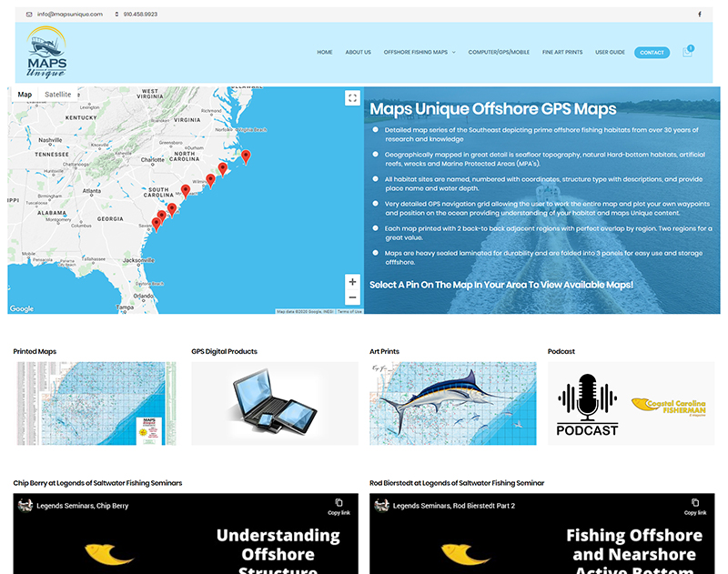This screenshot has width=728, height=574.
Task: Open the User Guide menu item
Action: pos(610,53)
